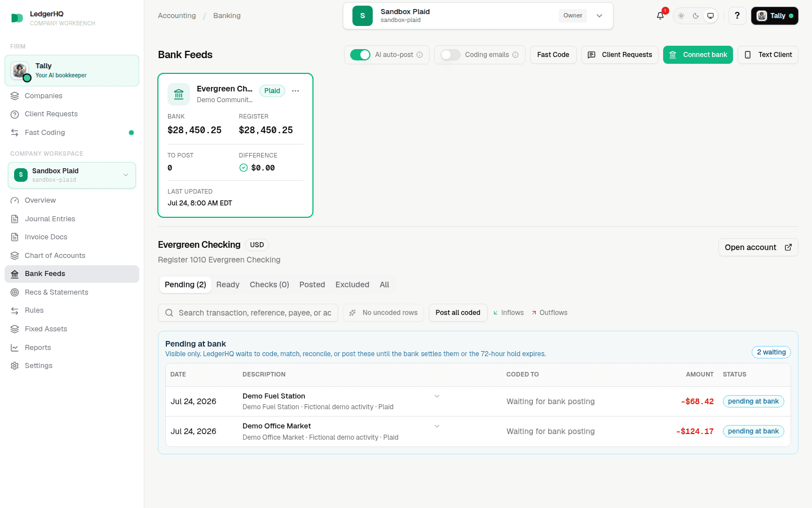Click the No uncoded rows button
This screenshot has width=812, height=508.
point(383,313)
